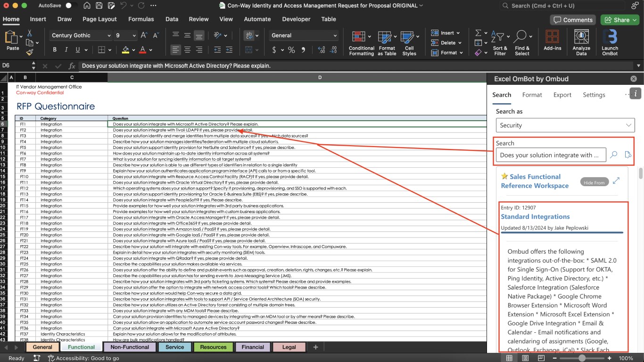Screen dimensions: 644x362
Task: Run the OmBot search with magnifier icon
Action: click(x=613, y=155)
